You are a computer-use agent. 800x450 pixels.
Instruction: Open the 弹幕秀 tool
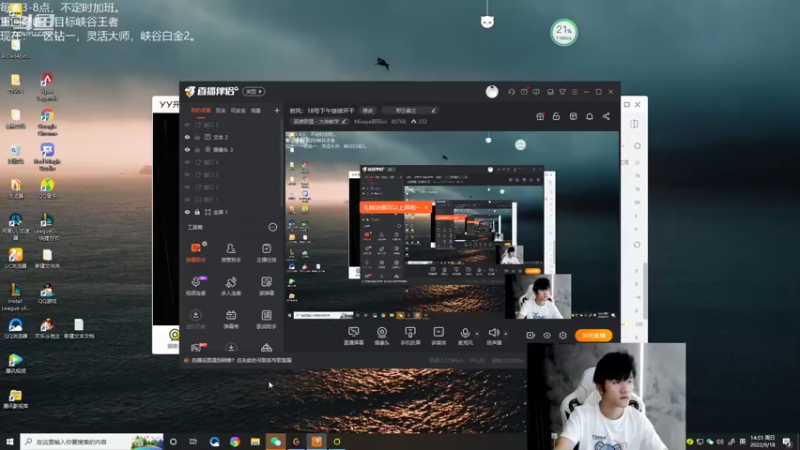(231, 319)
